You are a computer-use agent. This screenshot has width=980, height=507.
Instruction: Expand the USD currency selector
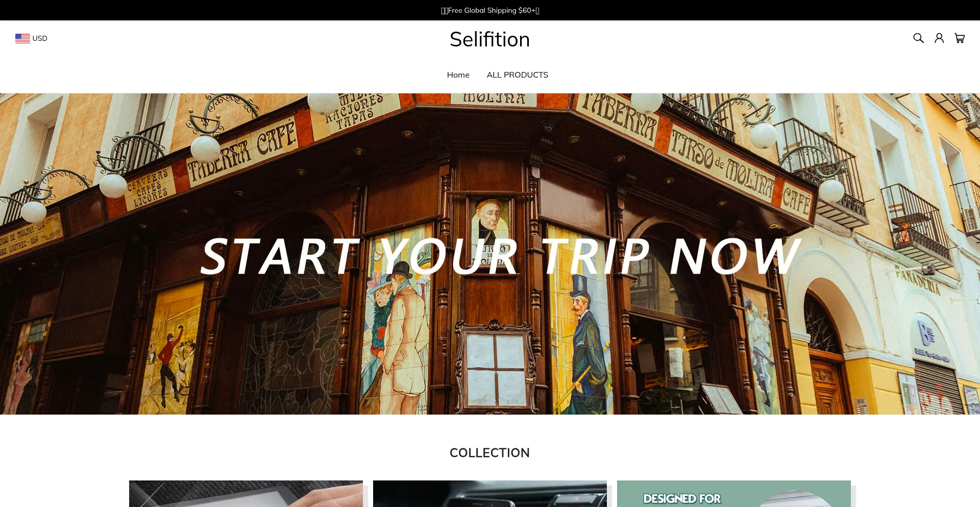pos(31,38)
